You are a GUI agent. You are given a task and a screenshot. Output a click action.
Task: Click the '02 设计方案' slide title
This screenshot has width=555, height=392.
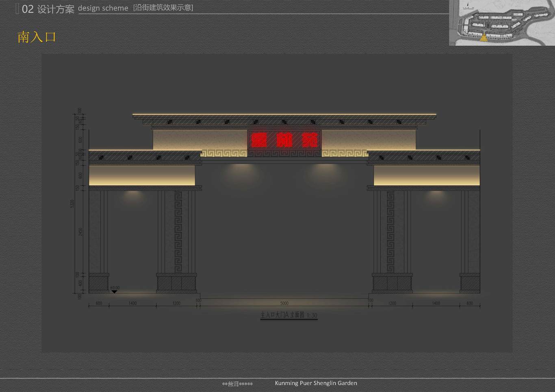click(48, 9)
